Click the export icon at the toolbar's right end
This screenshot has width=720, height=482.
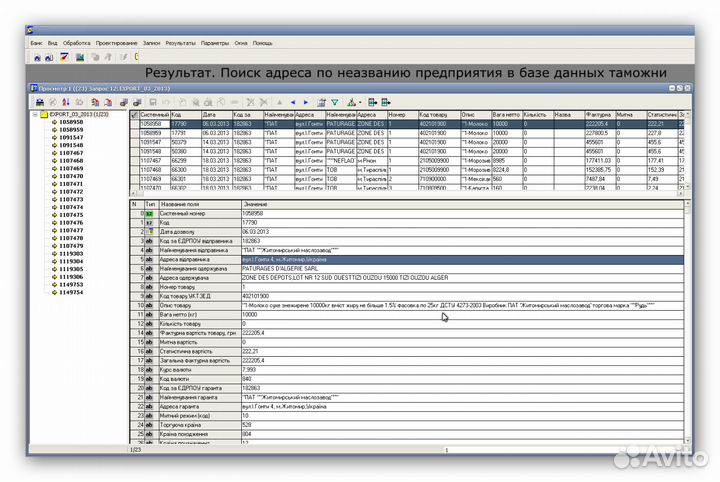tap(386, 102)
